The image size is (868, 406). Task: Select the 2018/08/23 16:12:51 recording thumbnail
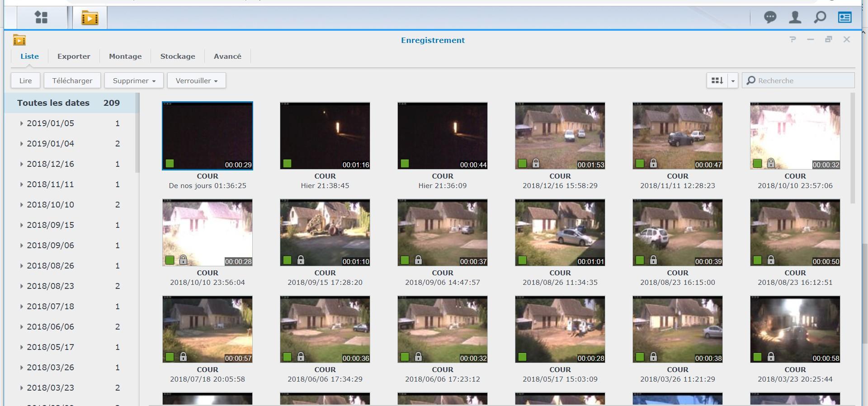click(795, 232)
